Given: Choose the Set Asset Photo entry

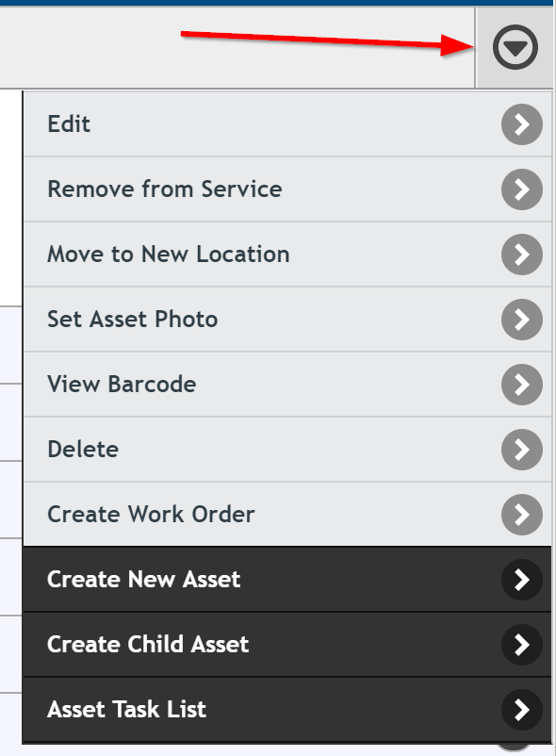Looking at the screenshot, I should click(x=287, y=320).
